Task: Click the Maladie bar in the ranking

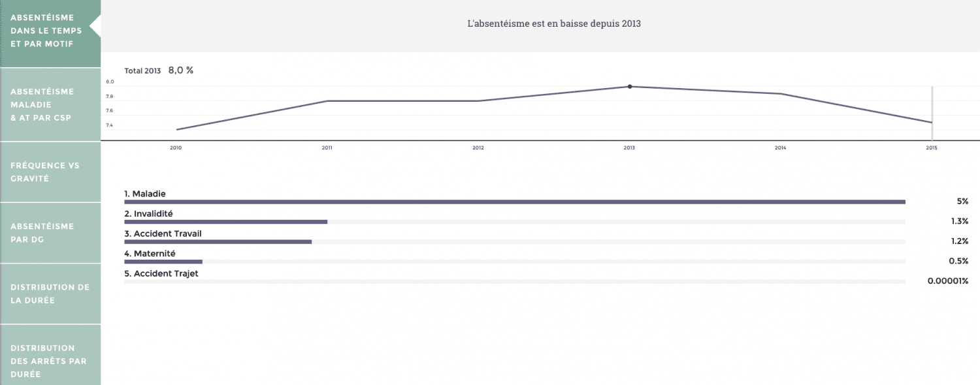Action: 514,202
